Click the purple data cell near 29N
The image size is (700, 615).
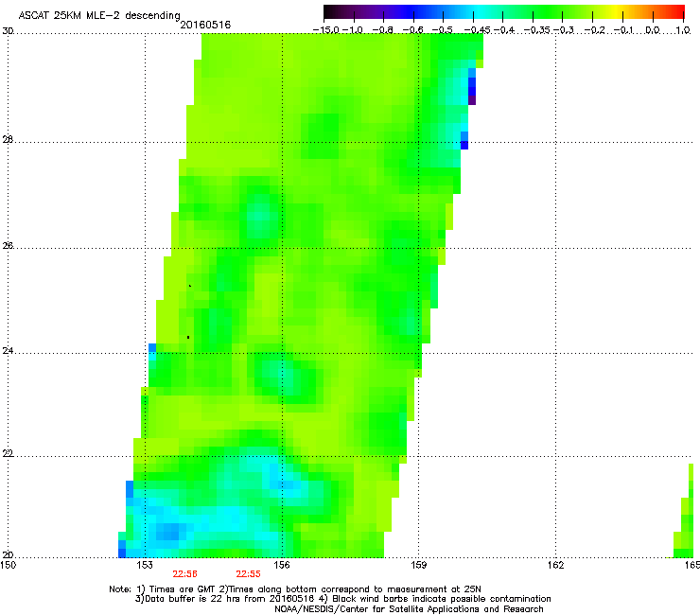[472, 100]
